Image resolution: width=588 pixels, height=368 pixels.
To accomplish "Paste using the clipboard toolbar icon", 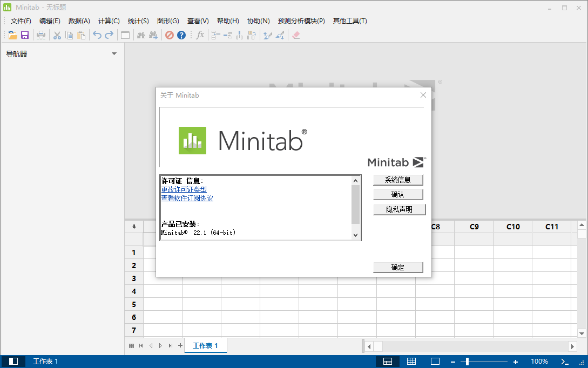I will click(81, 35).
